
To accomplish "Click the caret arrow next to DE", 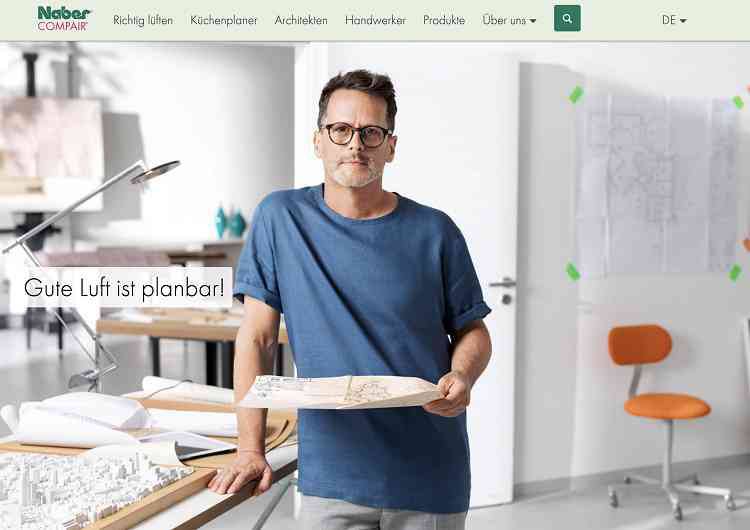I will [x=683, y=21].
